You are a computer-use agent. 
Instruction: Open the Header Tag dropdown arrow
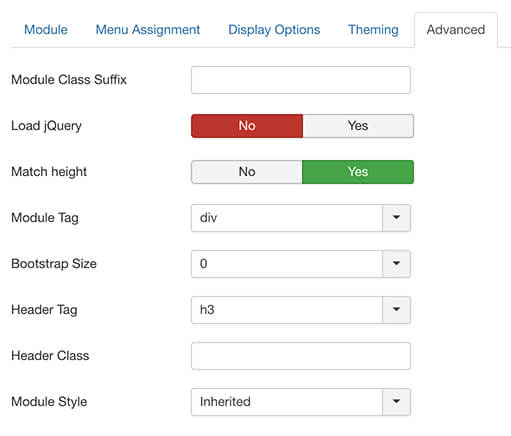[396, 310]
